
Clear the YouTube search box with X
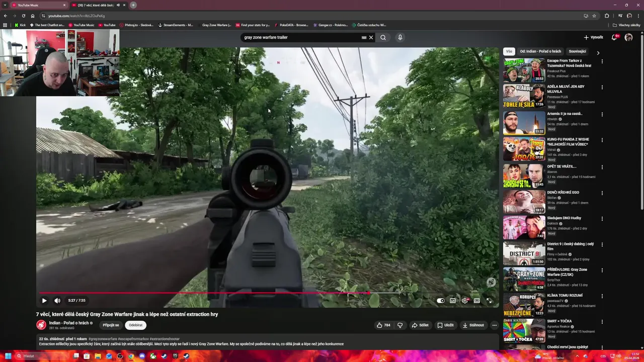[371, 37]
